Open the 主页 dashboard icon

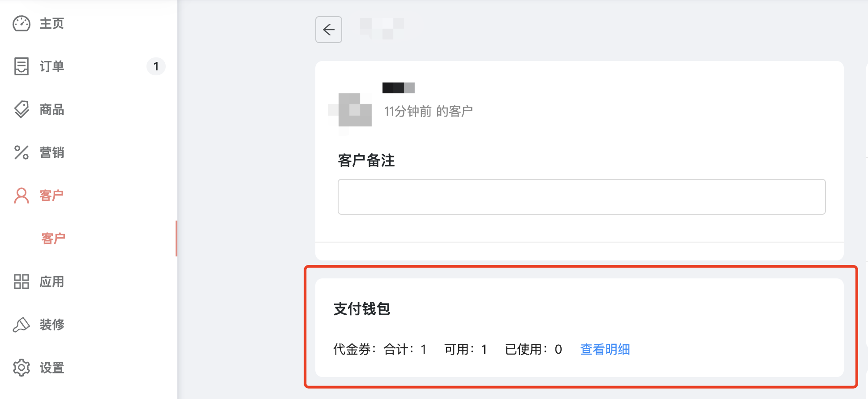pyautogui.click(x=21, y=23)
